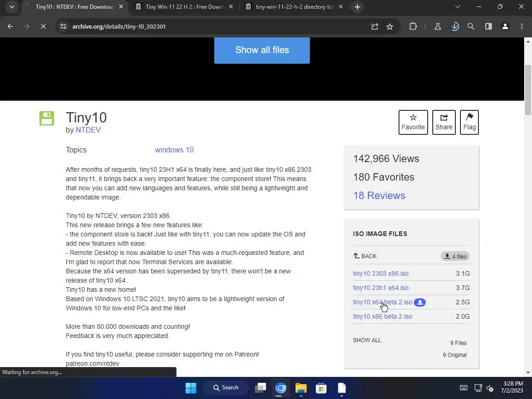
Task: Click the Share button for Tiny10
Action: pos(444,122)
